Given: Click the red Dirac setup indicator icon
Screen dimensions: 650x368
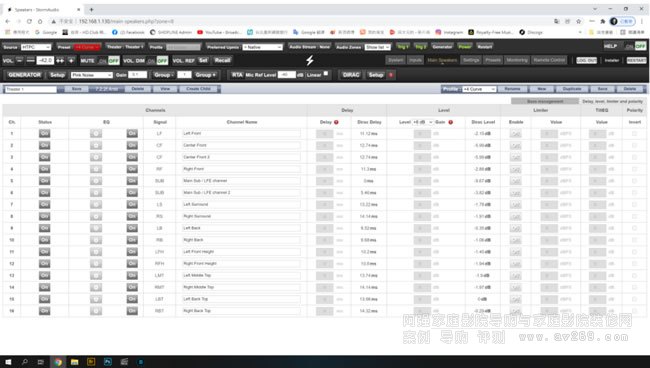Looking at the screenshot, I should coord(390,75).
